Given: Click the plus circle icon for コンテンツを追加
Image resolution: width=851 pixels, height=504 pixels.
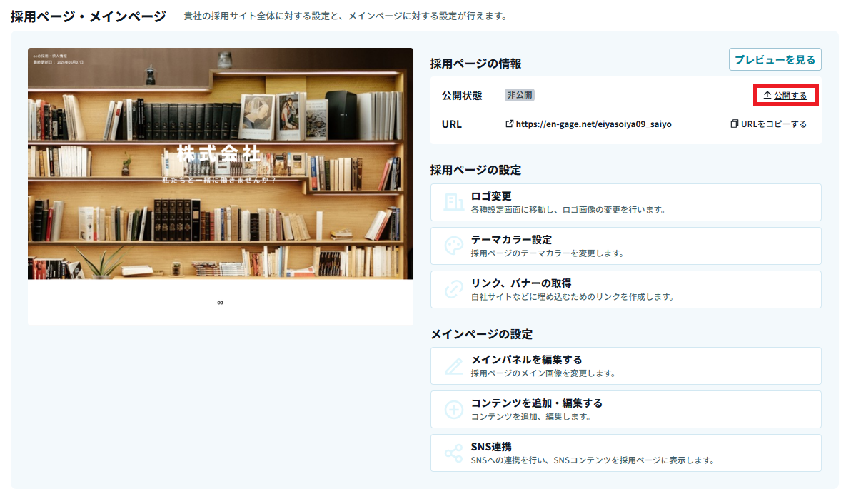Looking at the screenshot, I should click(x=453, y=410).
